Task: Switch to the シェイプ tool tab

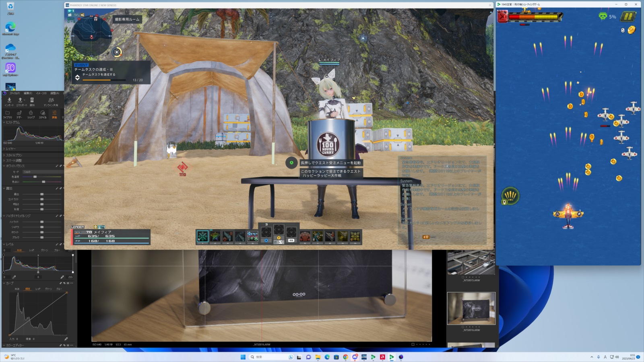Action: [31, 114]
